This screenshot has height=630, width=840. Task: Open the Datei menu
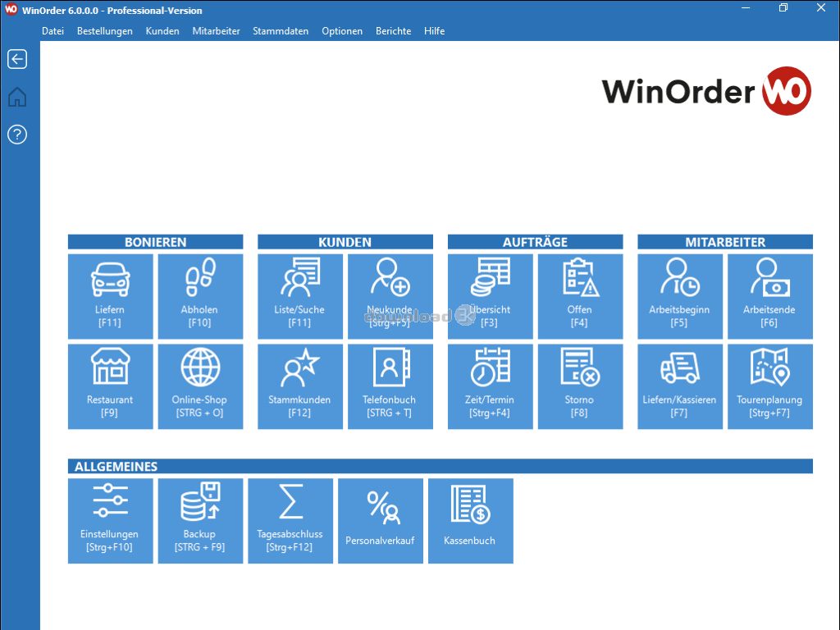(x=53, y=31)
